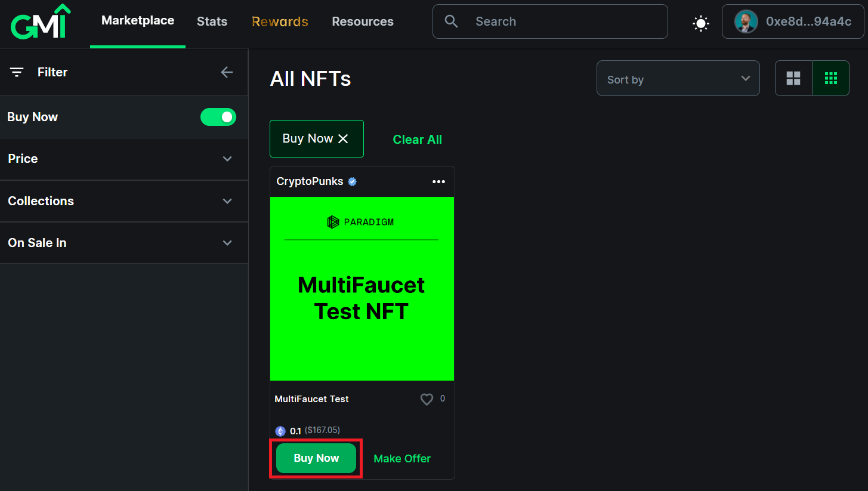Expand the On Sale In filter
The height and width of the screenshot is (491, 868).
(123, 243)
